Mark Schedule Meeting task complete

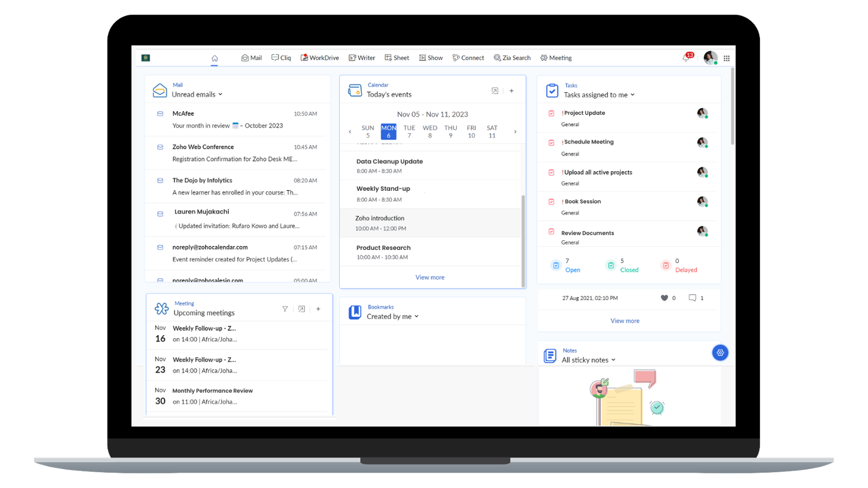click(x=551, y=143)
